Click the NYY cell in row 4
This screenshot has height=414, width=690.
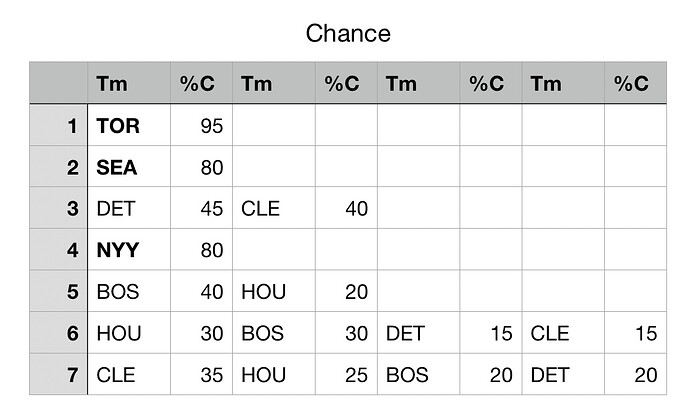click(x=129, y=249)
